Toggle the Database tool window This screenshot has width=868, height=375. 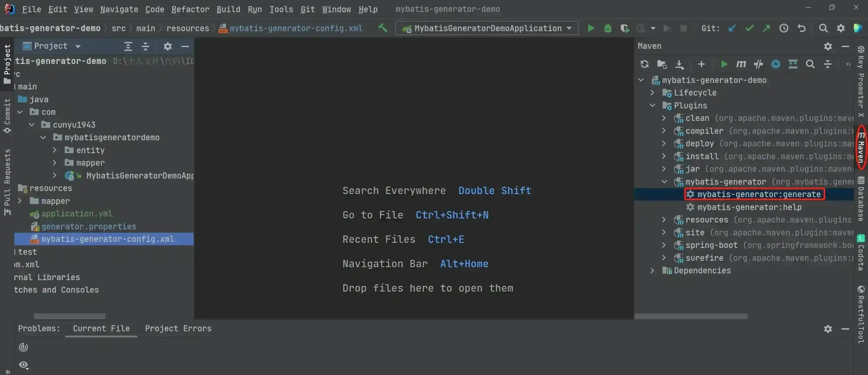tap(861, 199)
